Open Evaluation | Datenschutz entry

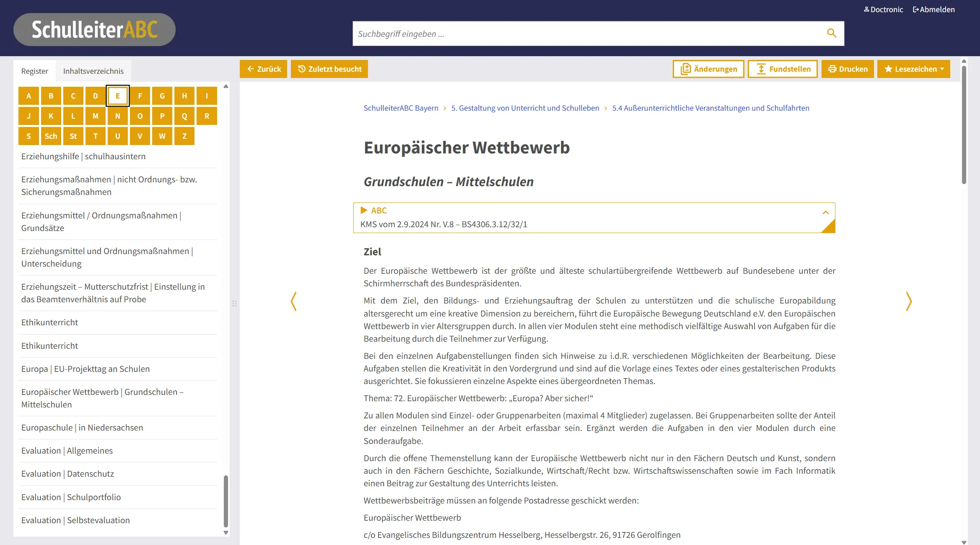point(118,474)
